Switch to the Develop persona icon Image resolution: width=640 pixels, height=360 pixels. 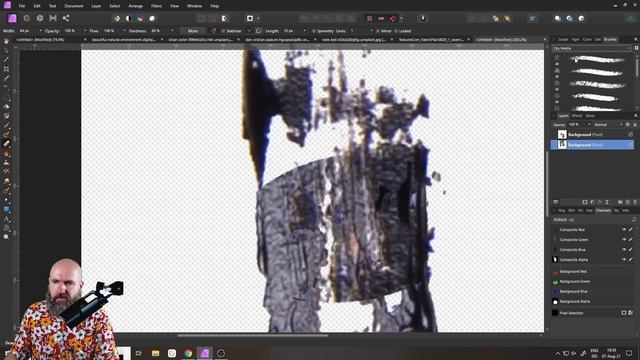(40, 18)
